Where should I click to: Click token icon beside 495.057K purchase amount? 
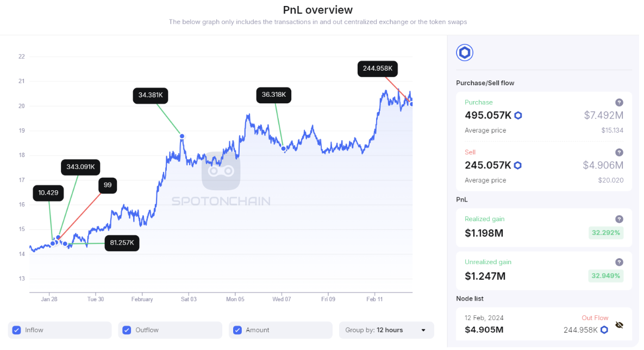click(x=518, y=115)
